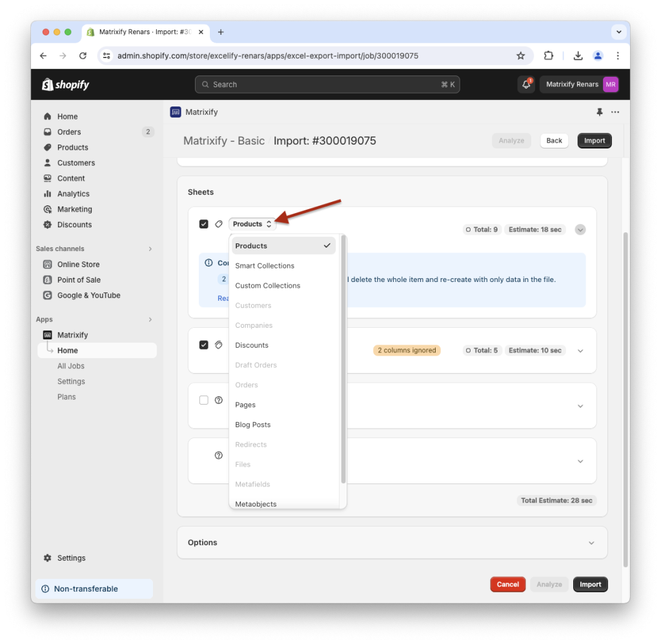Open Orders from the sidebar icon
Image resolution: width=661 pixels, height=644 pixels.
(x=46, y=132)
